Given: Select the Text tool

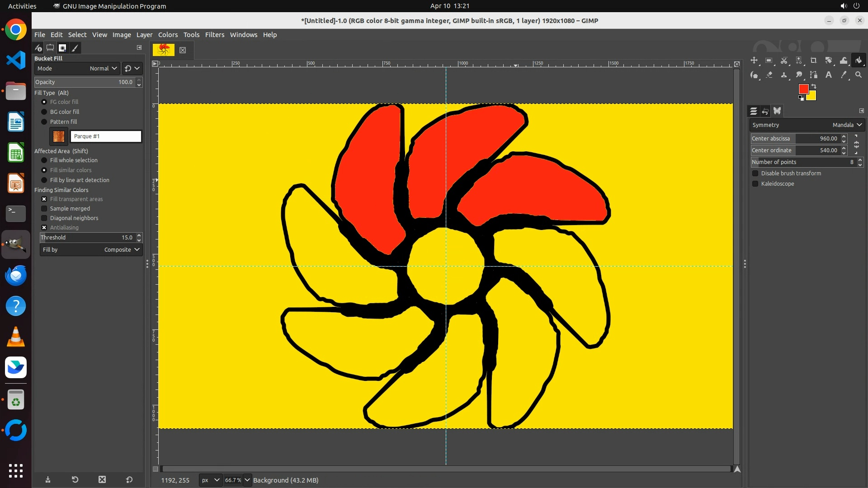Looking at the screenshot, I should coord(829,75).
